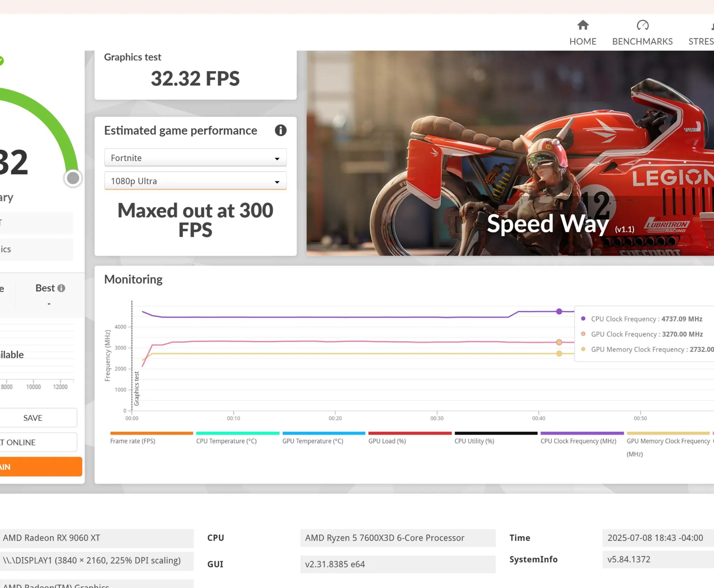Viewport: 714px width, 588px height.
Task: Click the 00:20 time axis label
Action: tap(335, 418)
